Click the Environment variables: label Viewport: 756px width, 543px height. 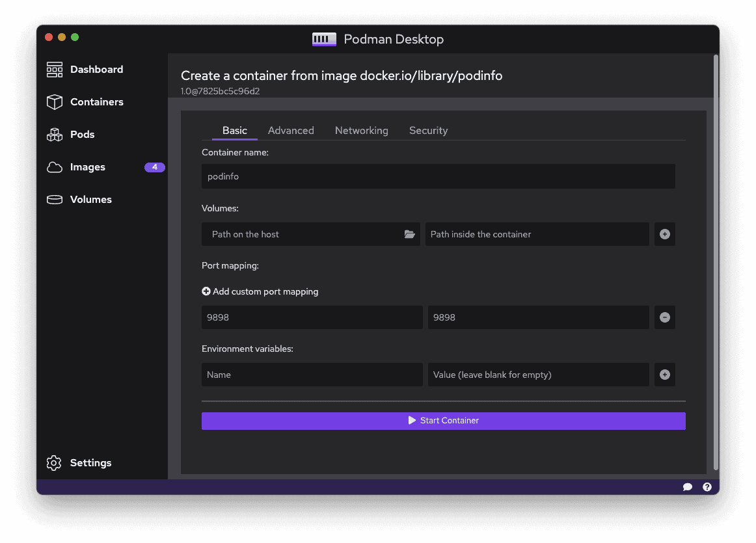[x=247, y=349]
